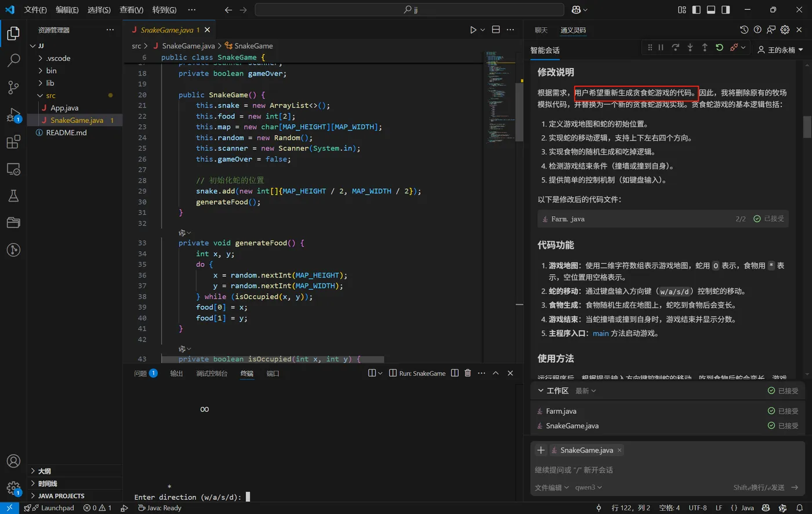Open chat history clock icon

[744, 30]
